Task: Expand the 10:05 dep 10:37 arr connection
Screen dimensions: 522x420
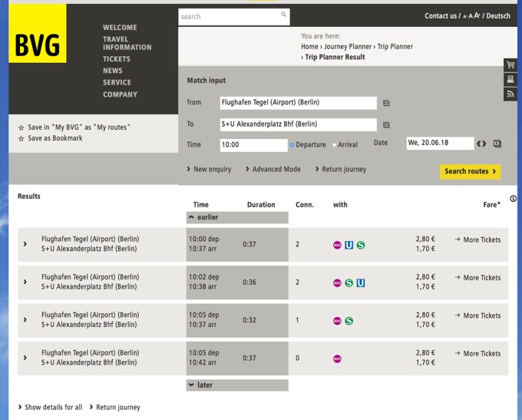Action: (x=25, y=320)
